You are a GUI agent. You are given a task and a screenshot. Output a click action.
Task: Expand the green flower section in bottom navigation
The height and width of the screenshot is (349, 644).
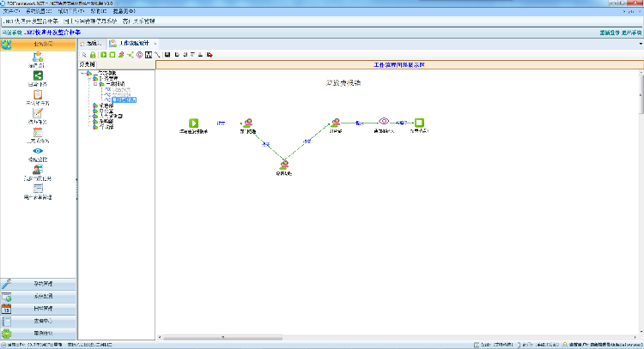click(x=38, y=333)
